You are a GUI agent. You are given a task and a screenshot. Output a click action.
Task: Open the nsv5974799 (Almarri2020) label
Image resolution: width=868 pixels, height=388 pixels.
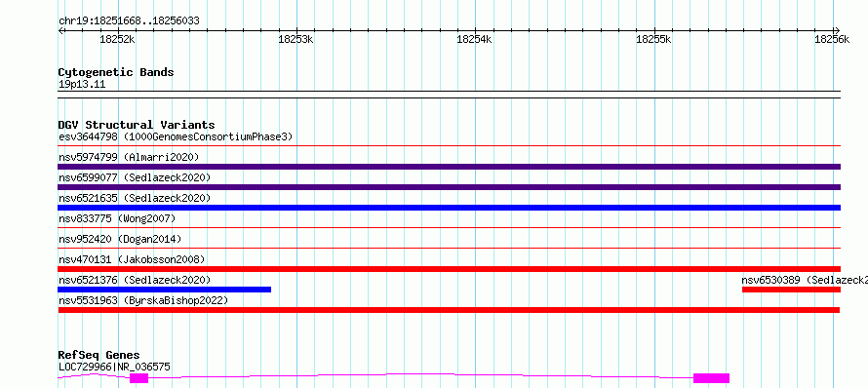click(x=129, y=157)
